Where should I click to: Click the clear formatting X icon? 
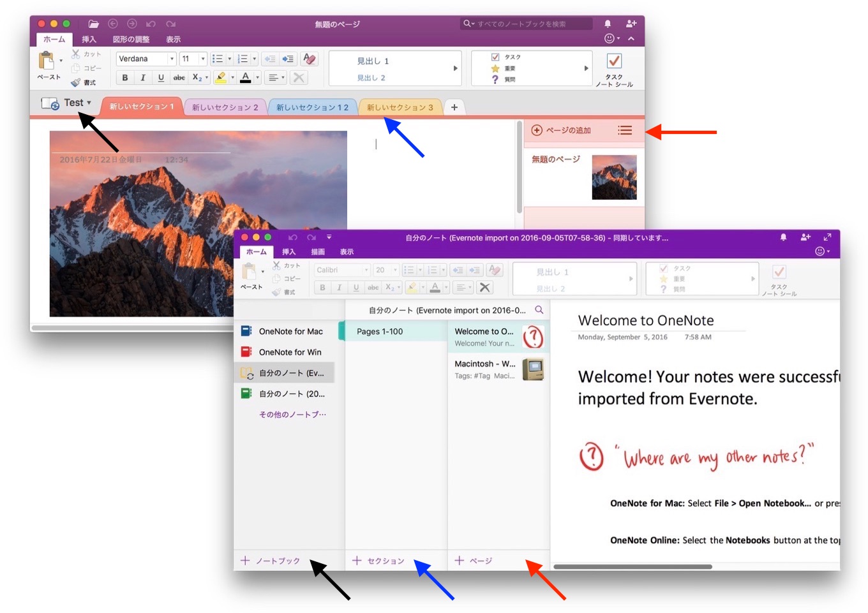point(299,77)
